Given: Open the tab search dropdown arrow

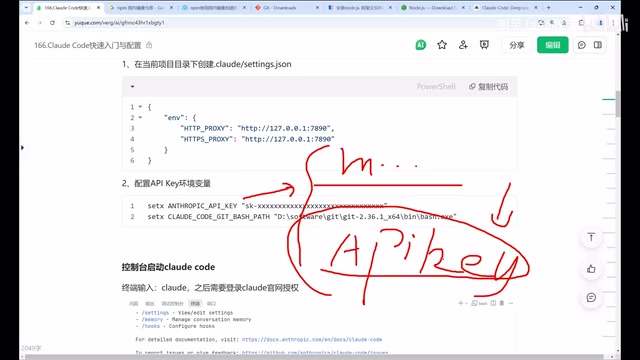Looking at the screenshot, I should pyautogui.click(x=26, y=7).
